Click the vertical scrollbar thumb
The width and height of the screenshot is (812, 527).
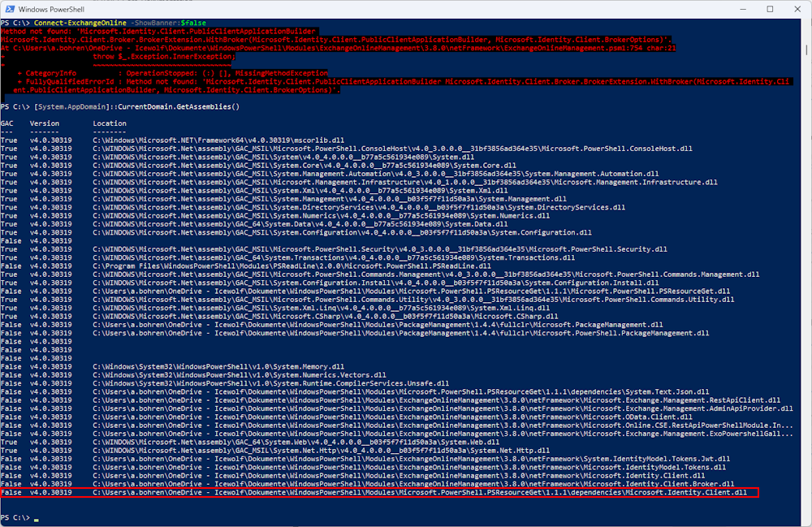coord(806,50)
